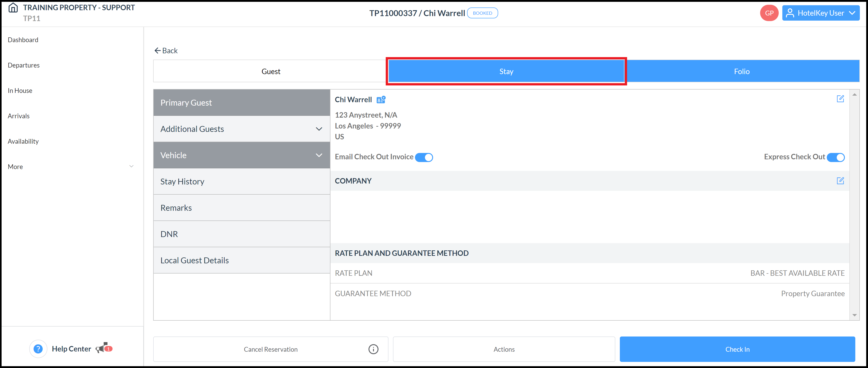
Task: Click the Check In button
Action: point(738,349)
